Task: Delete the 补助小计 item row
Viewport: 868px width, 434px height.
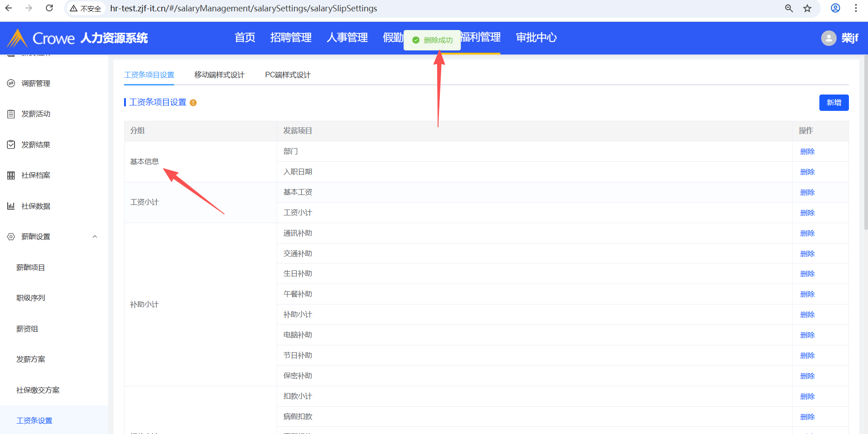Action: coord(808,315)
